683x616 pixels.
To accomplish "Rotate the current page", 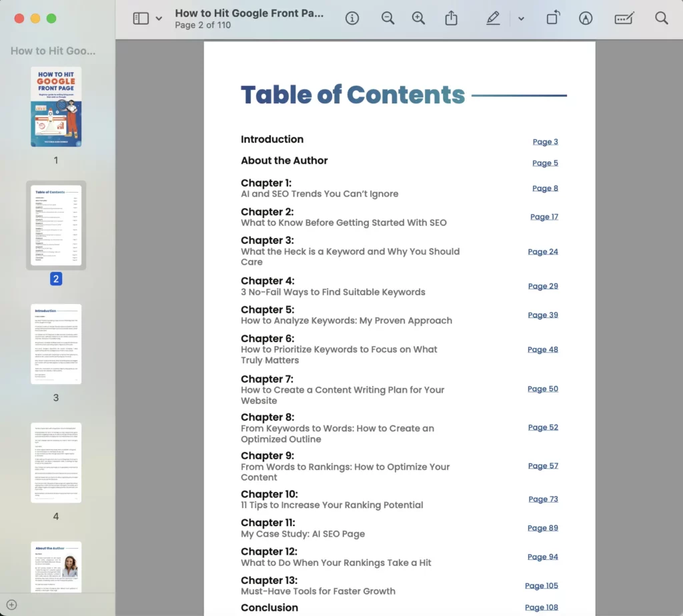I will pos(552,18).
